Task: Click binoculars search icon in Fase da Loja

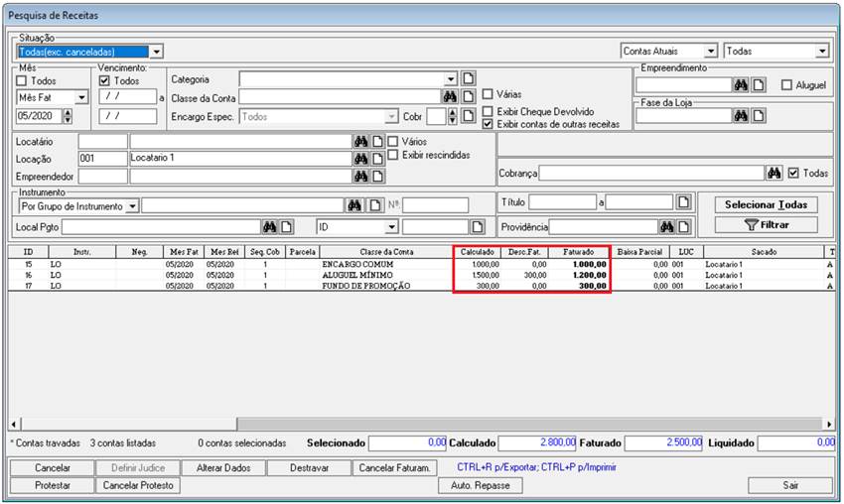Action: click(x=741, y=116)
